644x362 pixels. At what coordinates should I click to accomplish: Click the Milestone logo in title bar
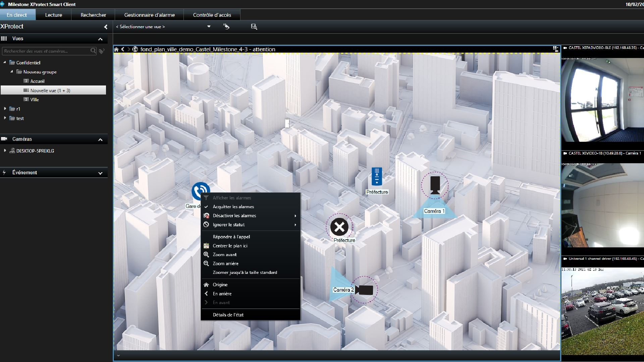[x=2, y=4]
